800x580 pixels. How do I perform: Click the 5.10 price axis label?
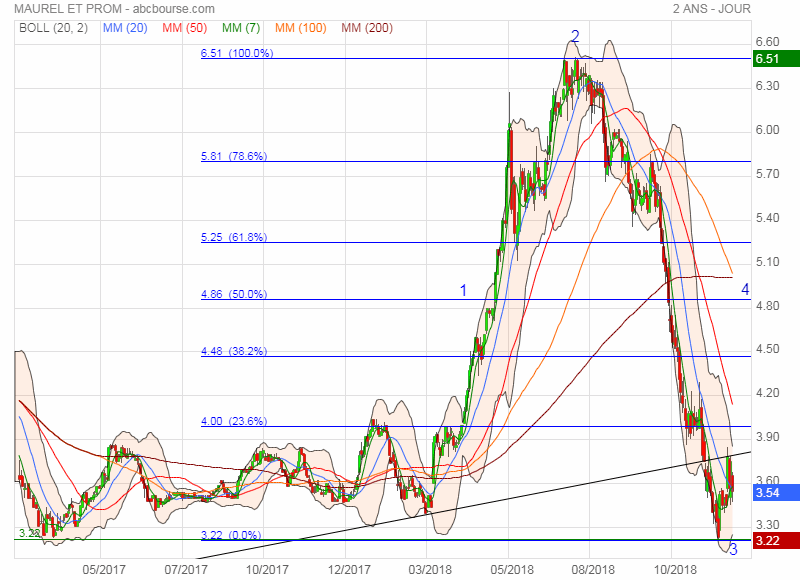point(767,262)
